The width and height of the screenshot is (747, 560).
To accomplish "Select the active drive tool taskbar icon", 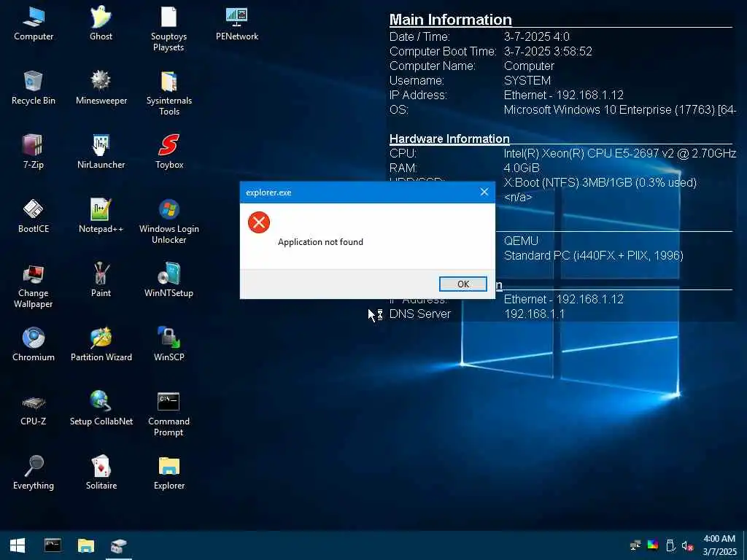I will [x=119, y=545].
